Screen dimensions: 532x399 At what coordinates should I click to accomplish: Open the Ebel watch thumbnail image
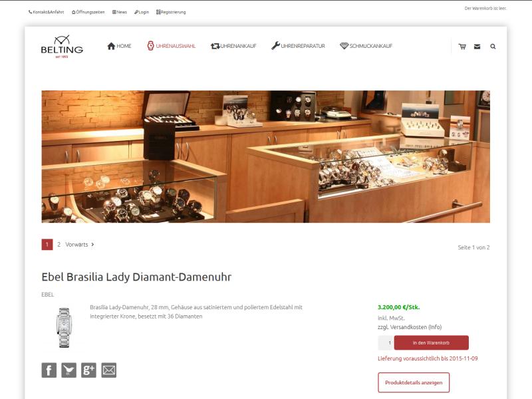point(64,327)
